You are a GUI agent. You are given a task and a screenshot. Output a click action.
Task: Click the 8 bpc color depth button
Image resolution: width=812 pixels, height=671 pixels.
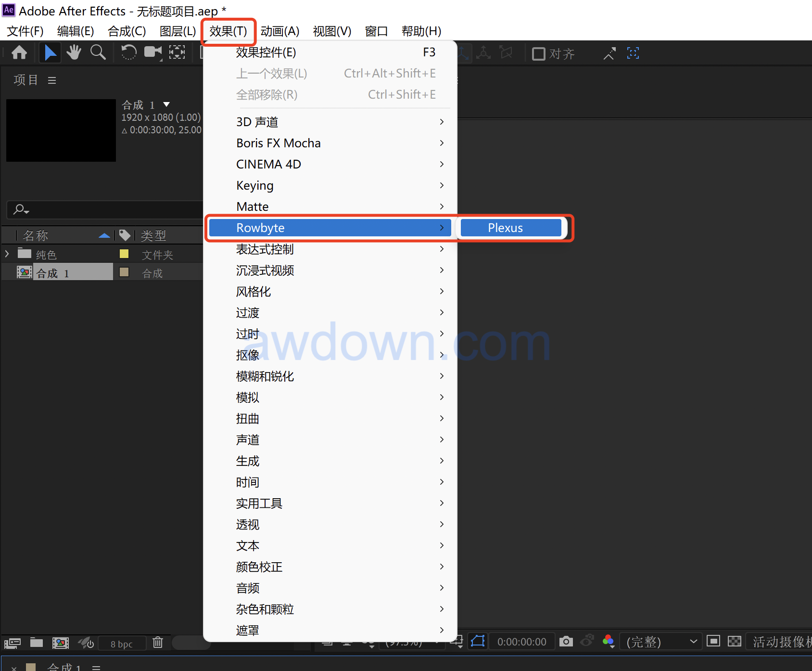[x=122, y=644]
